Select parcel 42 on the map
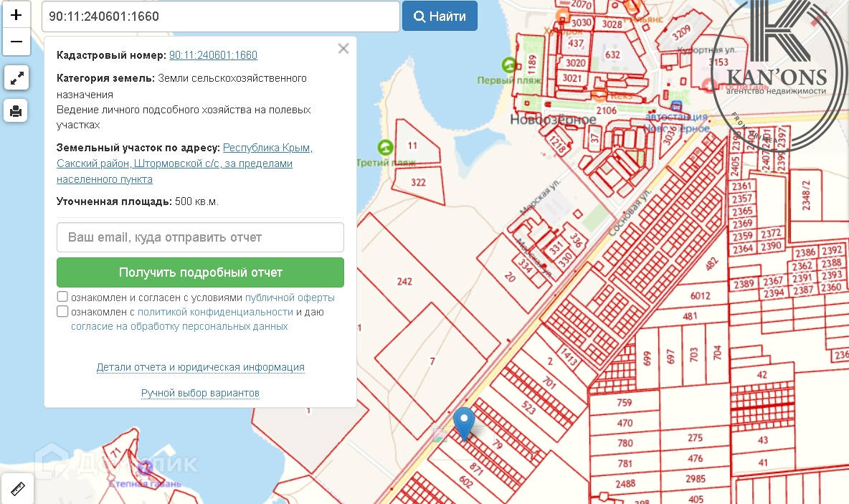Screen dimensions: 849x504 pyautogui.click(x=762, y=375)
